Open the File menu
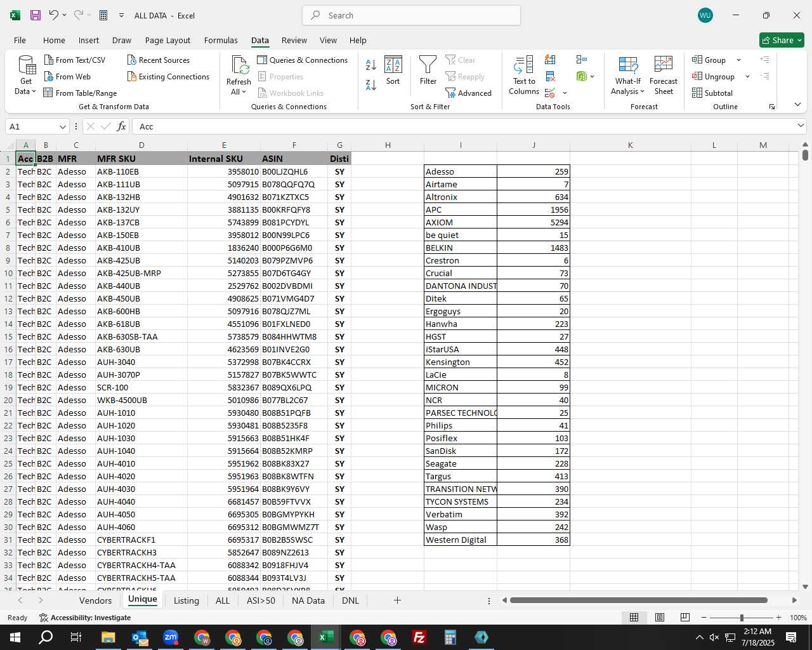Viewport: 812px width, 650px height. click(20, 40)
